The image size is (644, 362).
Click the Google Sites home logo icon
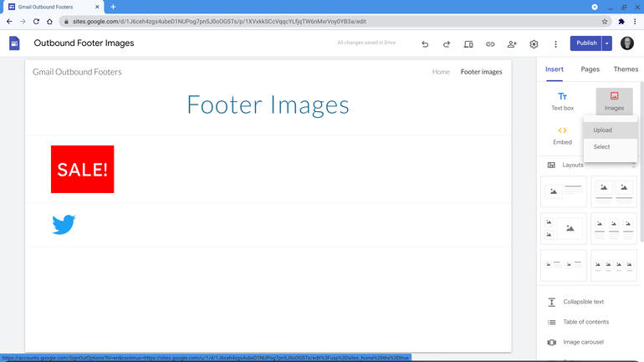(14, 43)
